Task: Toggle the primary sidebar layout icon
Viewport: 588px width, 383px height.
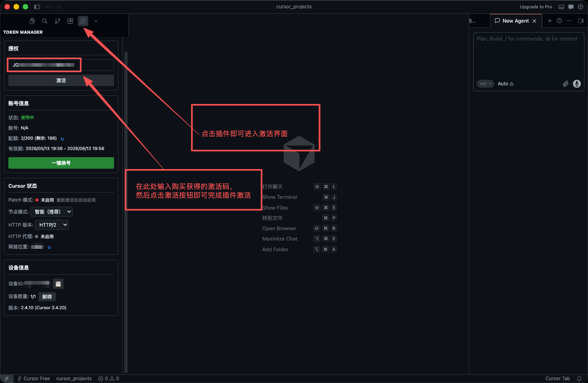Action: [37, 7]
